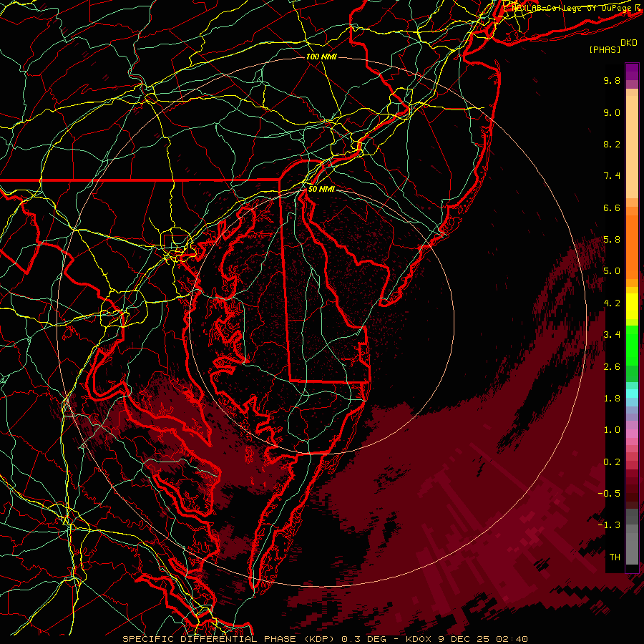Click the purple top segment of color bar

point(632,72)
